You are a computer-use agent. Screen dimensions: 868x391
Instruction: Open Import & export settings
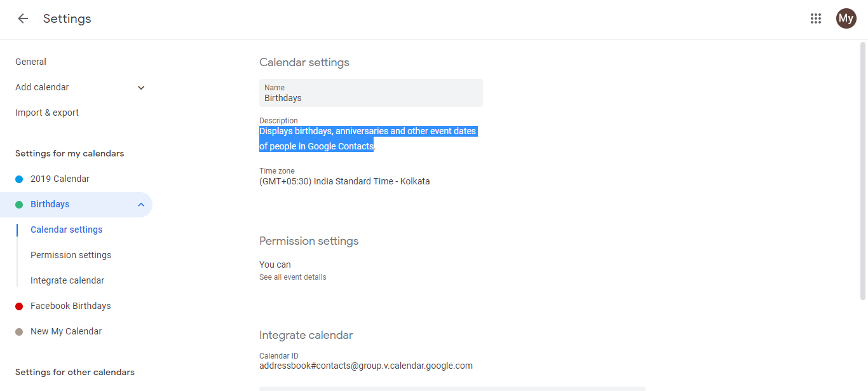[47, 113]
